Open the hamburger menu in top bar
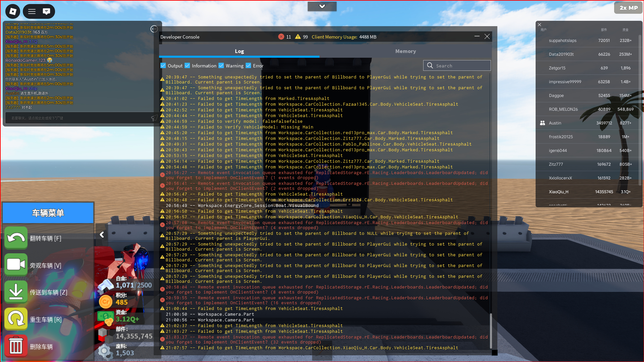The height and width of the screenshot is (362, 644). point(32,11)
